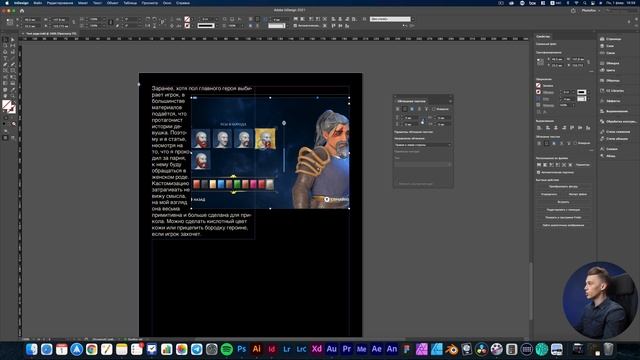Viewport: 640px width, 360px height.
Task: Select the Pen tool in tools panel
Action: pos(5,64)
